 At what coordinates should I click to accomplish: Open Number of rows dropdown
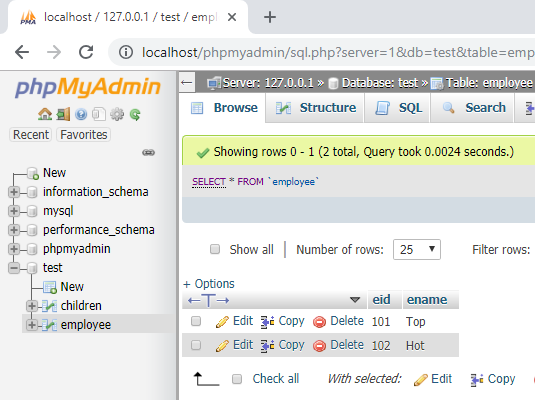(417, 249)
